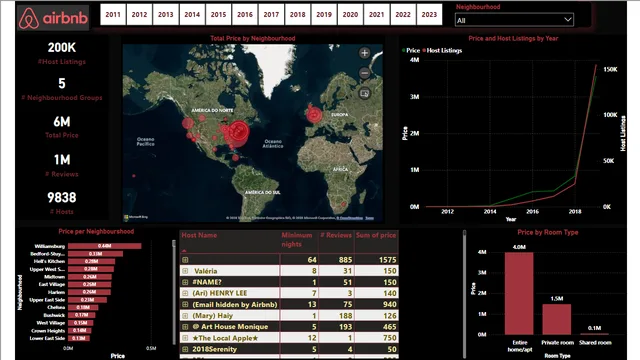Viewport: 640px width, 360px height.
Task: Select the Midtown bar
Action: [90, 277]
